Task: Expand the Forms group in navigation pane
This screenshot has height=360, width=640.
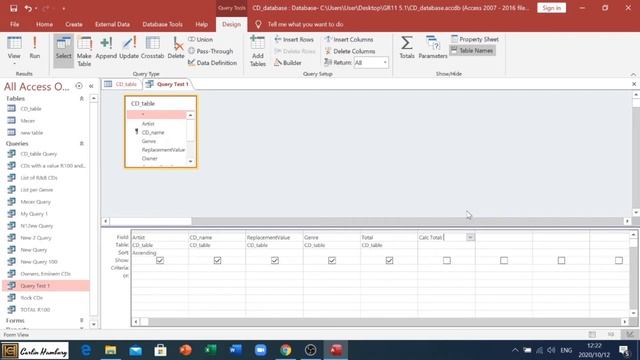Action: coord(82,321)
